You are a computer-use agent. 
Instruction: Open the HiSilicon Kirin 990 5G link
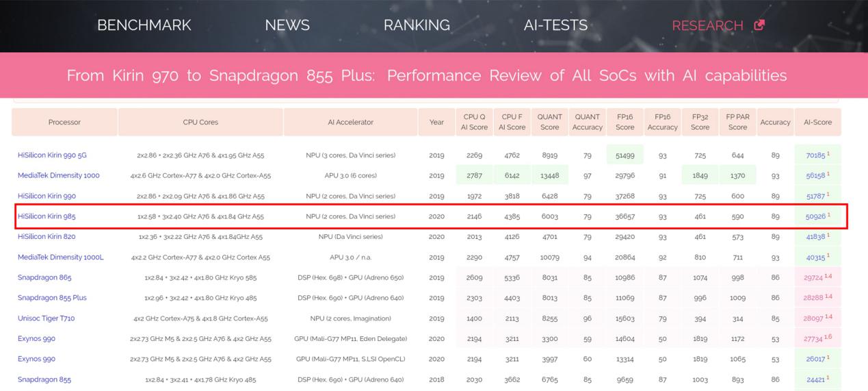point(52,155)
